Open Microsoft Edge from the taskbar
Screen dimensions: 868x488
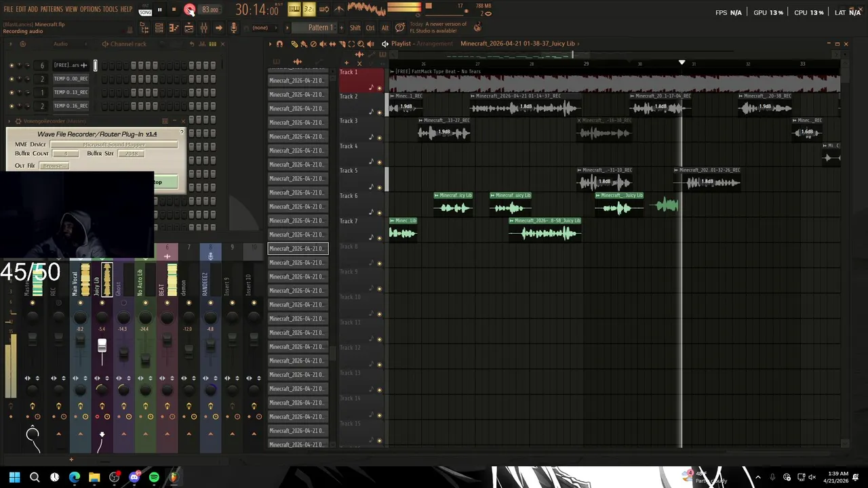(x=75, y=477)
